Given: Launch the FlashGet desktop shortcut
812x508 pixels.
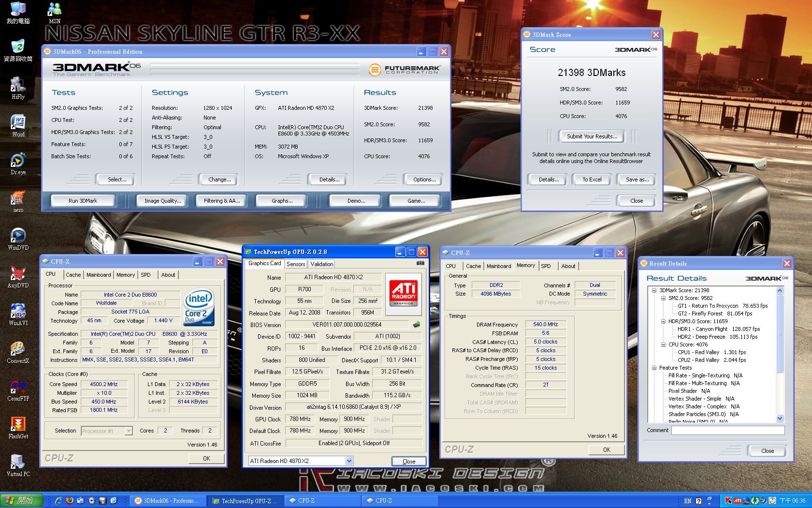Looking at the screenshot, I should (x=18, y=428).
